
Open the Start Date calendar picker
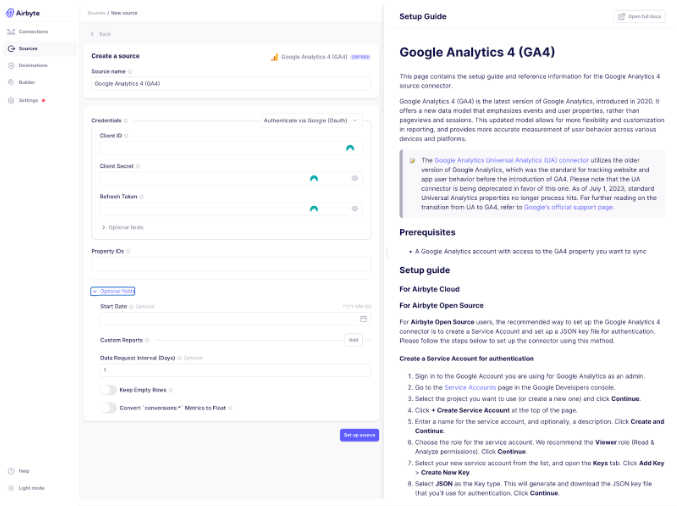tap(363, 318)
